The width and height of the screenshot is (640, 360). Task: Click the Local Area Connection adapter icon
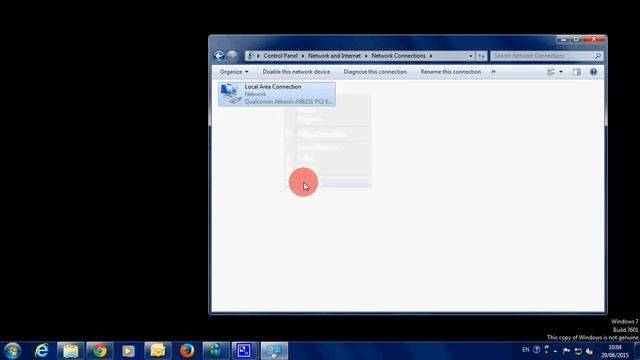point(231,94)
